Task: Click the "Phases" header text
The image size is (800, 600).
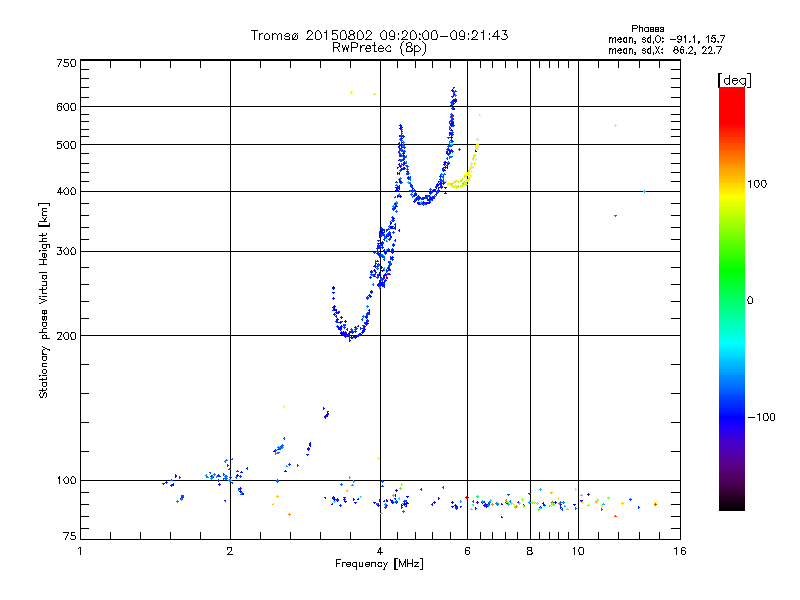Action: 647,29
